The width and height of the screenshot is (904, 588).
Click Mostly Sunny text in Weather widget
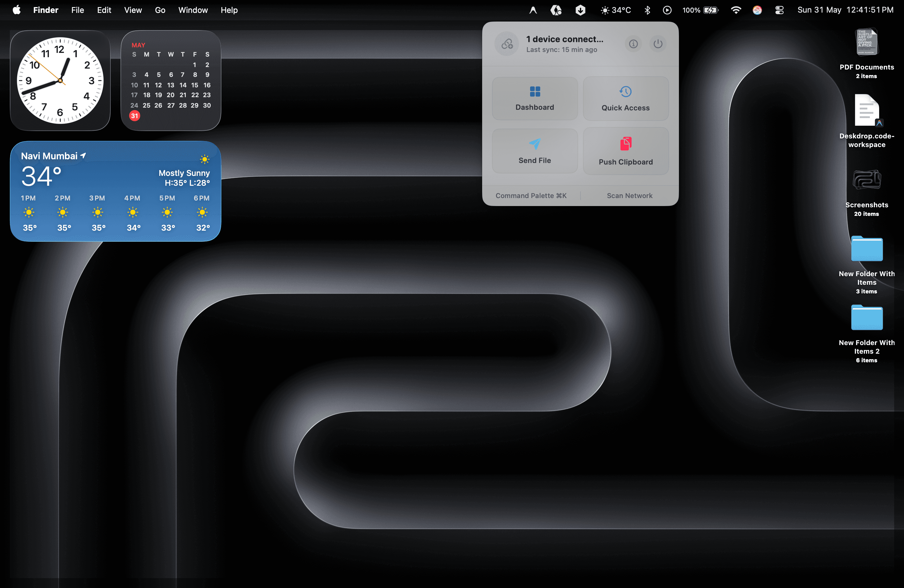[x=184, y=173]
